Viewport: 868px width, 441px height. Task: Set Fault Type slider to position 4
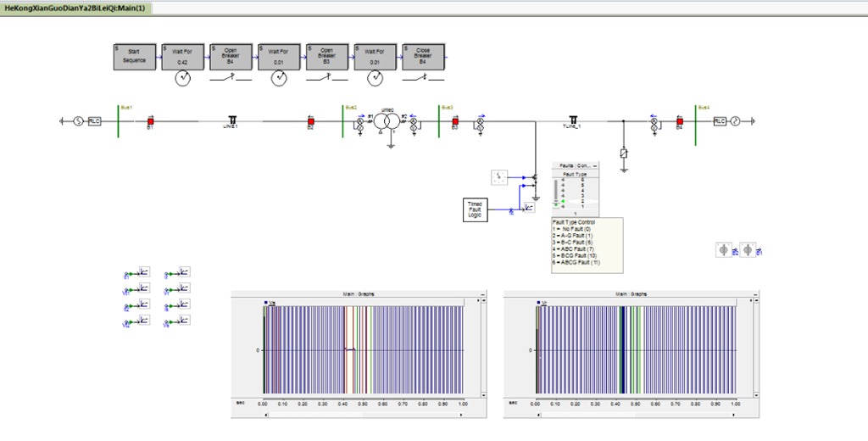[x=563, y=191]
